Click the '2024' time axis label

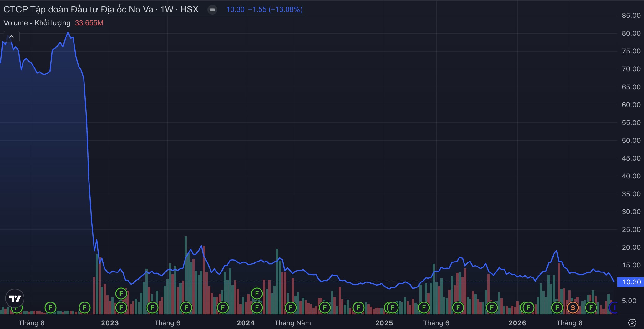point(246,323)
